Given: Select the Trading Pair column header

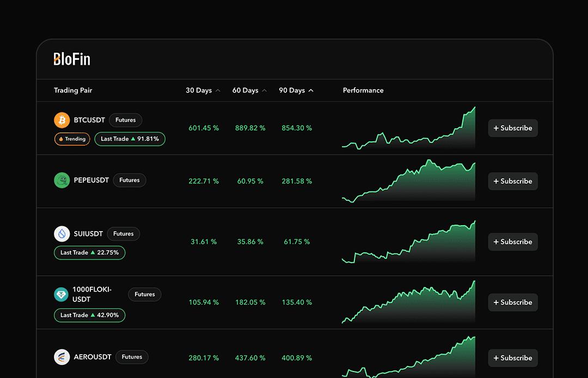Looking at the screenshot, I should [73, 90].
